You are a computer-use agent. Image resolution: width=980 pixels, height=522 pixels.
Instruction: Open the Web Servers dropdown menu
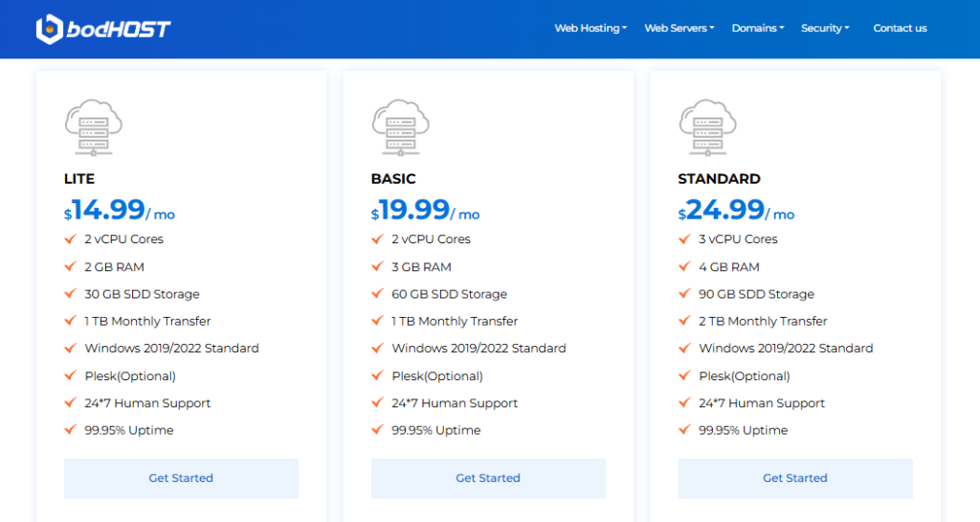679,28
